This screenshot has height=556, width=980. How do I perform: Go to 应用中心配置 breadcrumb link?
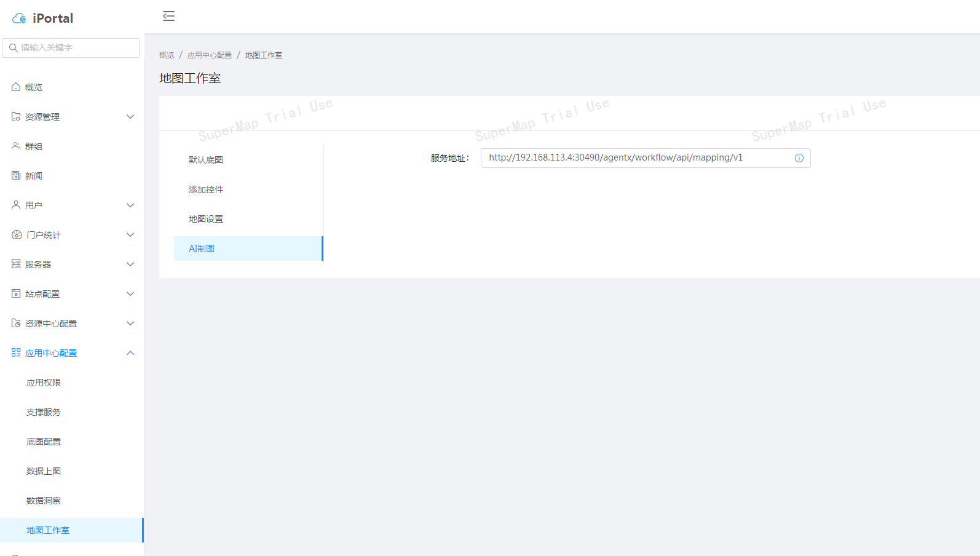click(210, 55)
